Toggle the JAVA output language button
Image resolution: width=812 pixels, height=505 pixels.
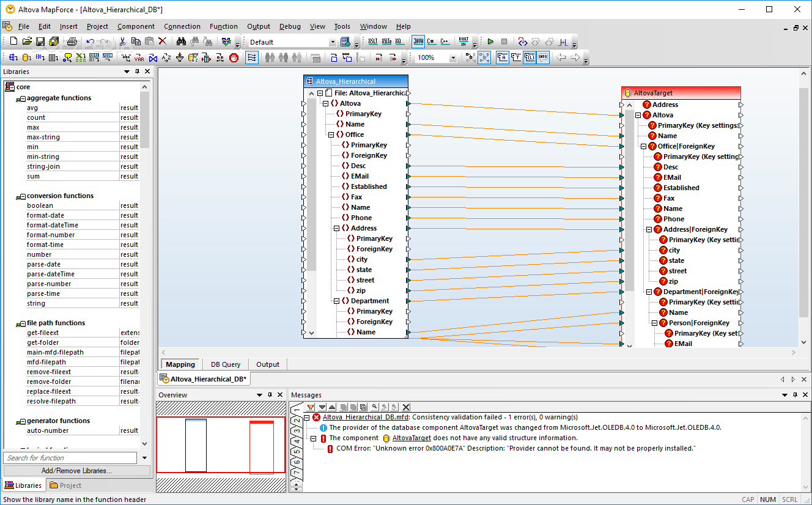(x=418, y=42)
